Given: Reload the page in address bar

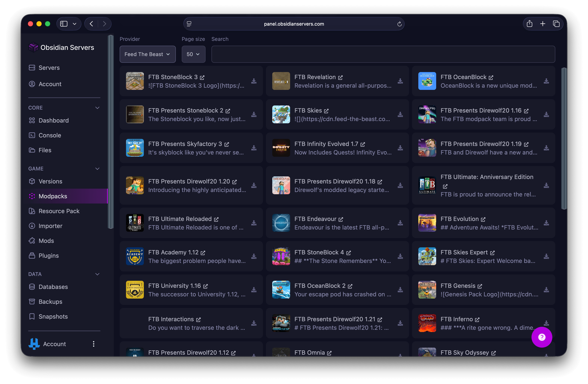Looking at the screenshot, I should 399,24.
